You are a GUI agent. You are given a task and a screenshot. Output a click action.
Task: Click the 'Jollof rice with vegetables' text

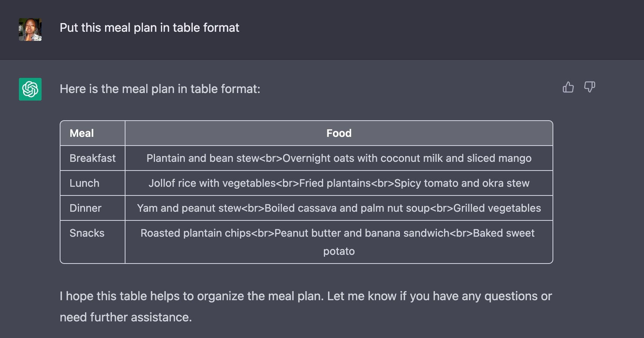pos(212,183)
